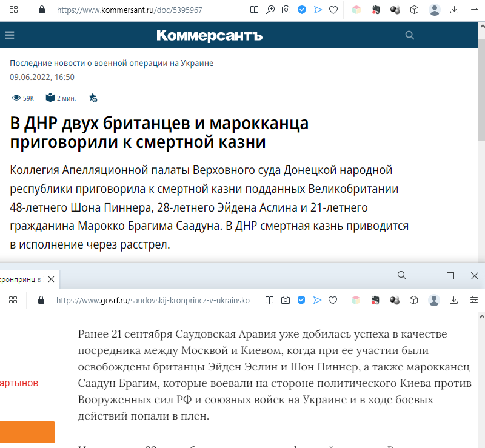Open grey spheres extension in gosrf window
485x448 pixels.
[395, 301]
